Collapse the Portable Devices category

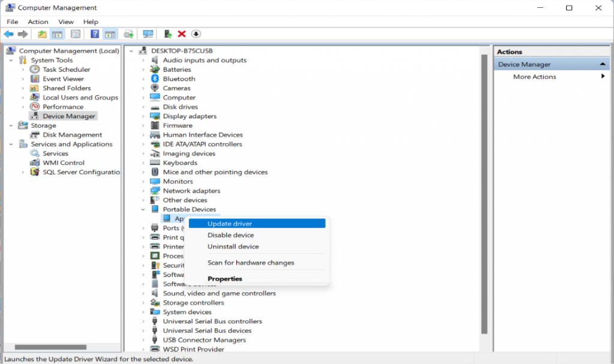(x=143, y=209)
